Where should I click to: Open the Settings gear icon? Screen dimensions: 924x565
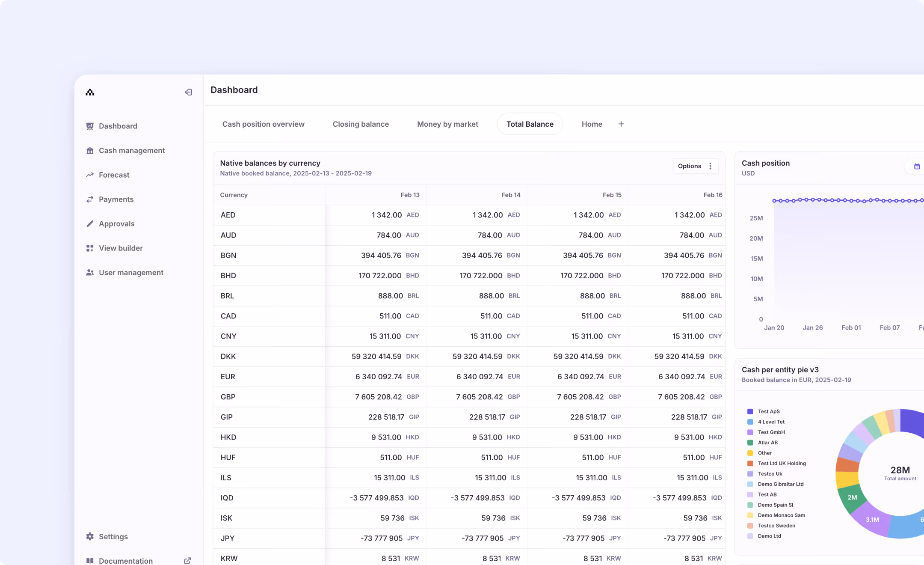[90, 537]
